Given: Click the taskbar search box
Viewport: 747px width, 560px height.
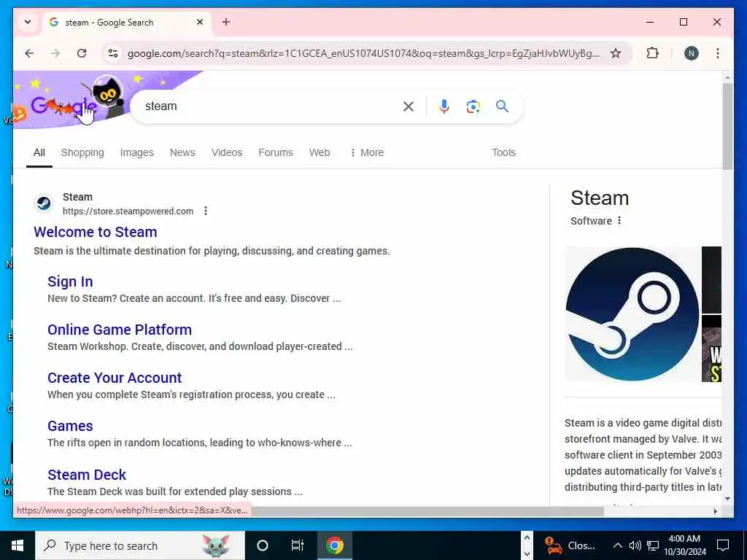Looking at the screenshot, I should pos(139,545).
